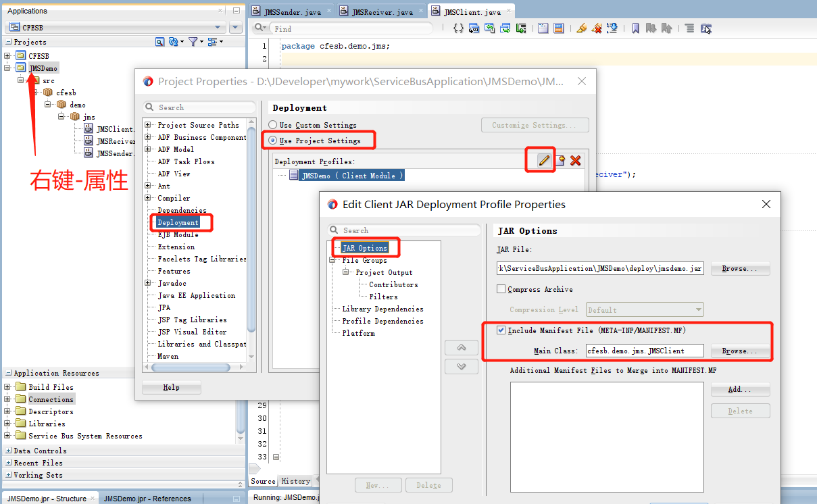The height and width of the screenshot is (504, 817).
Task: Click the lines icon right of the bookmark arrows
Action: coord(689,28)
